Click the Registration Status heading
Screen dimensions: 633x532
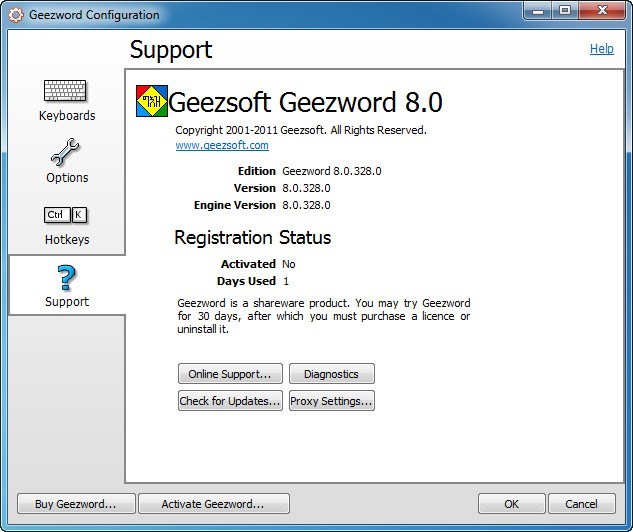click(253, 237)
